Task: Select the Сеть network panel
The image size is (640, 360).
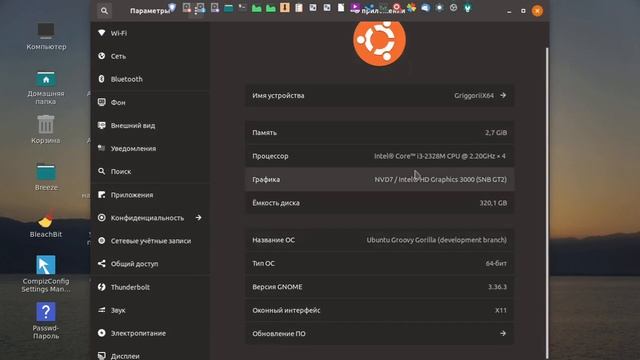Action: pyautogui.click(x=151, y=56)
